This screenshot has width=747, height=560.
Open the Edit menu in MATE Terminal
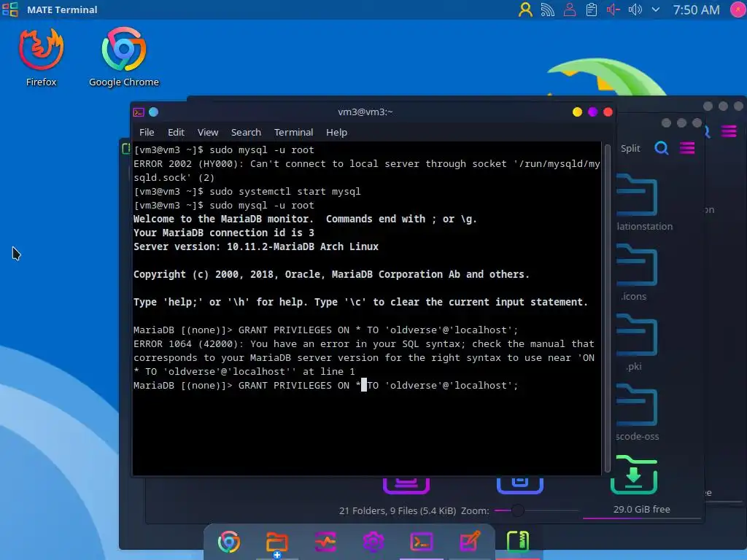176,133
